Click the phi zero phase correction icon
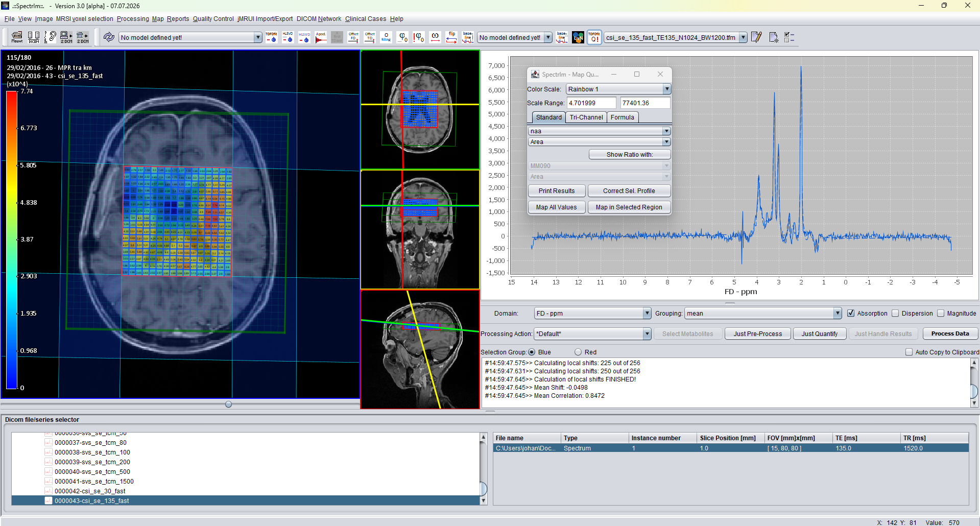This screenshot has width=980, height=526. (x=402, y=37)
